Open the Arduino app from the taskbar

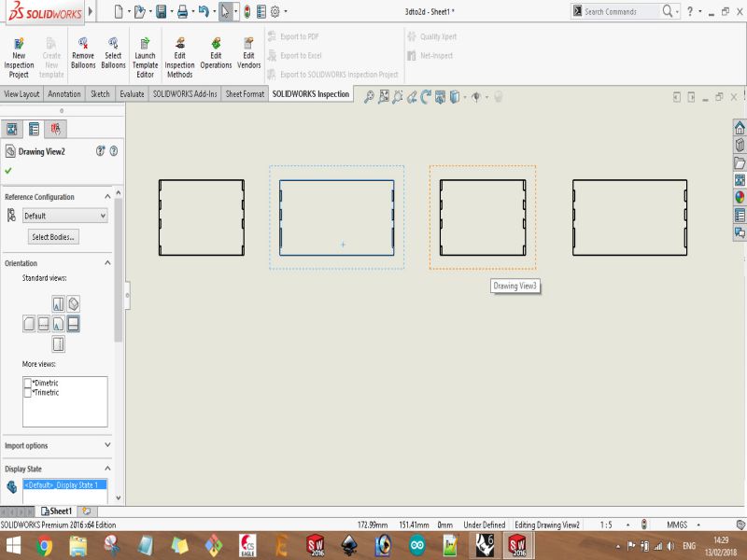click(416, 546)
